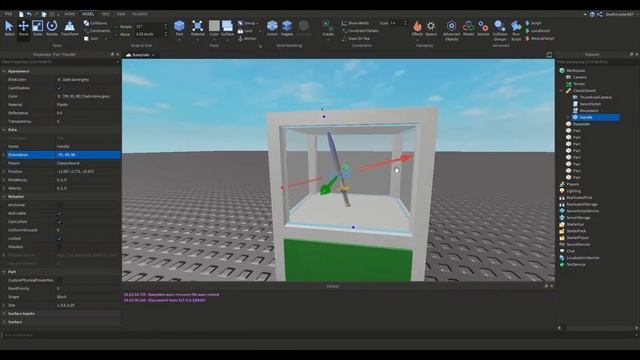The width and height of the screenshot is (640, 360).
Task: Insert a new ModuleScript
Action: [540, 38]
